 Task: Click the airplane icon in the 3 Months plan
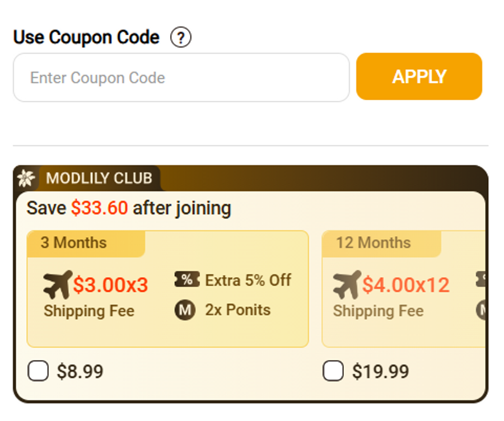coord(58,284)
